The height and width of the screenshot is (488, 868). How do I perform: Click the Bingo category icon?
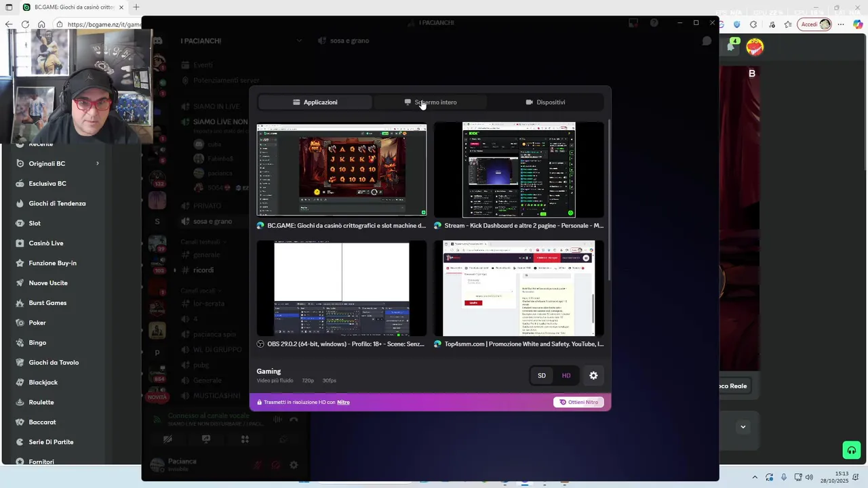[20, 342]
